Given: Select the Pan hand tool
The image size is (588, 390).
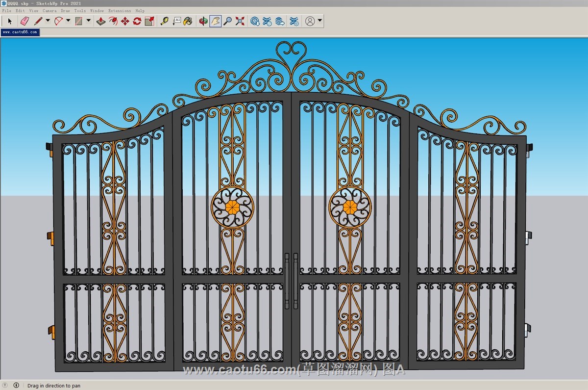Looking at the screenshot, I should pyautogui.click(x=216, y=21).
